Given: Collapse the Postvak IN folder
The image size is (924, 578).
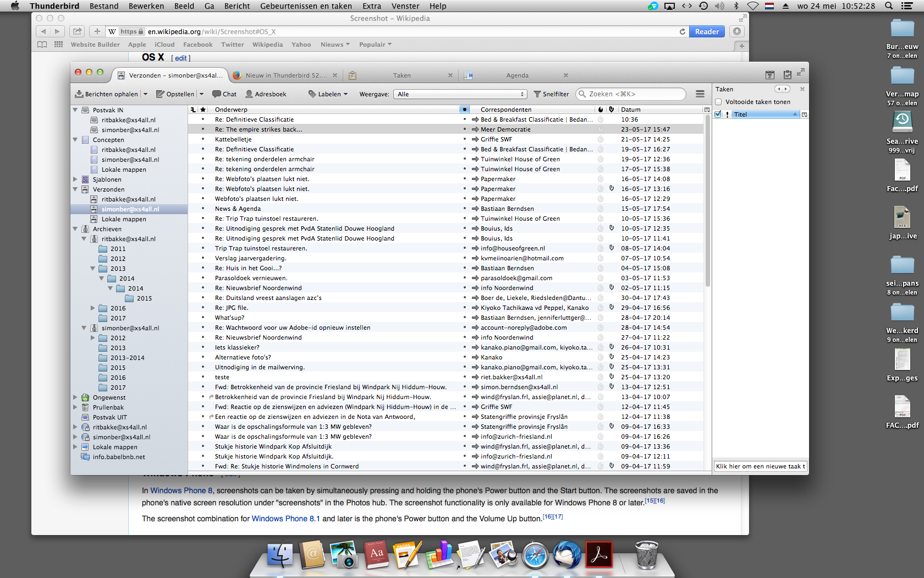Looking at the screenshot, I should (x=75, y=110).
